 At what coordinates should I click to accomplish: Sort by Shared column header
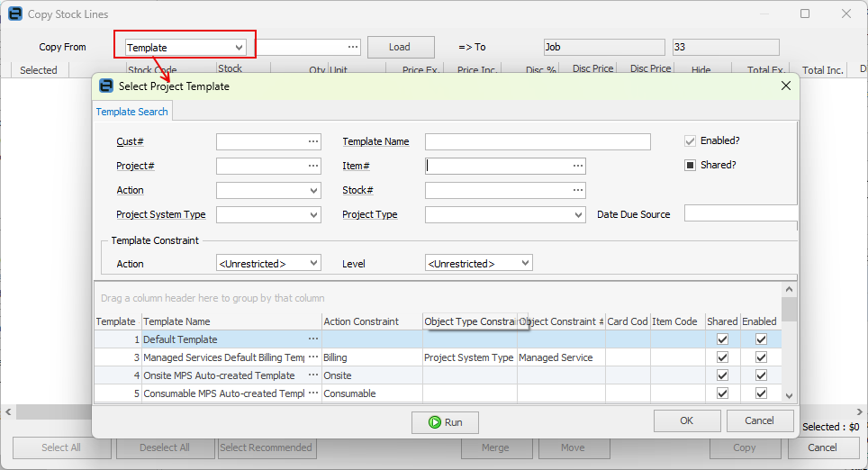pyautogui.click(x=722, y=321)
